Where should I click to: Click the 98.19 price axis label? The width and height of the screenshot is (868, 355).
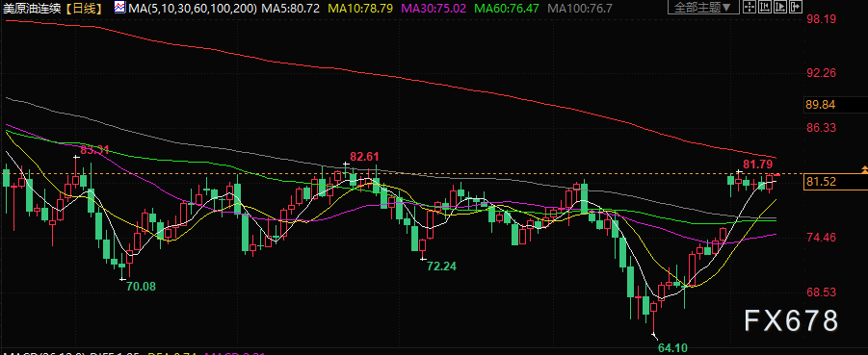click(821, 19)
